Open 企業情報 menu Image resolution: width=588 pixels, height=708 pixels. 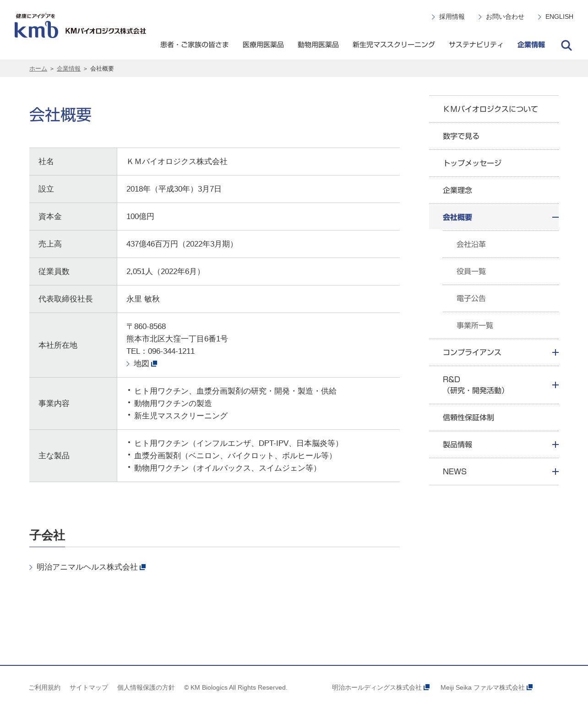(x=531, y=44)
